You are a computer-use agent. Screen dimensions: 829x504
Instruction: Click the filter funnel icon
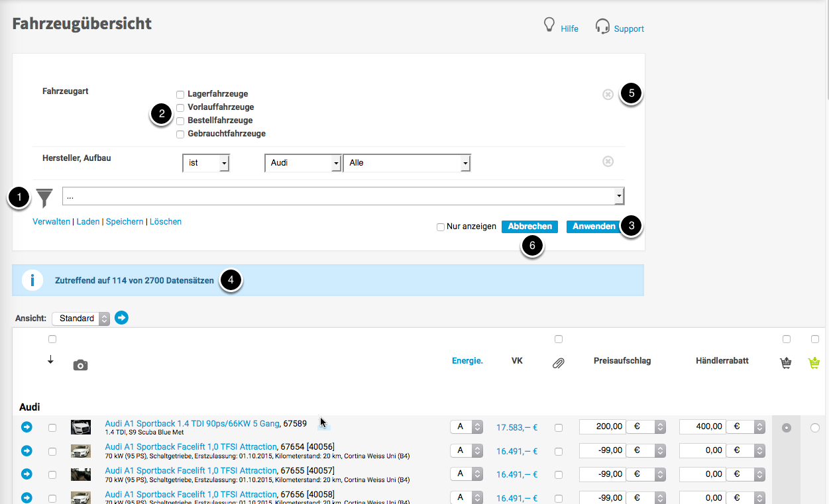pos(44,197)
